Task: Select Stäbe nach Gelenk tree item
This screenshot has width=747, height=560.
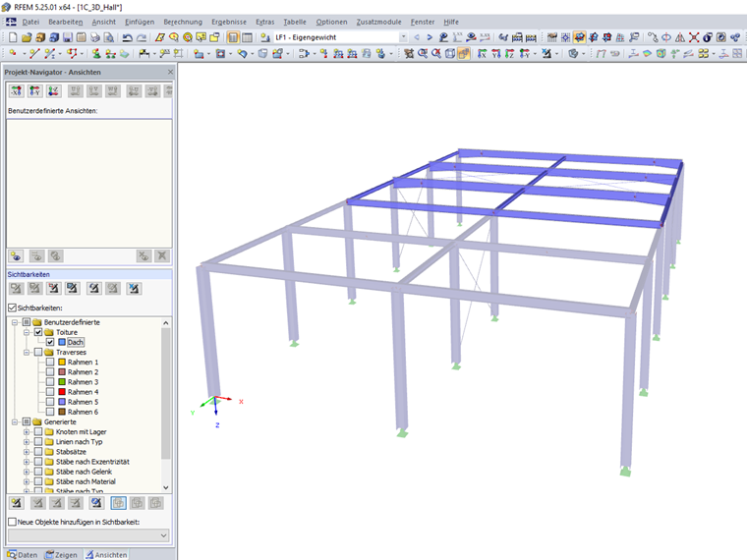Action: (84, 472)
